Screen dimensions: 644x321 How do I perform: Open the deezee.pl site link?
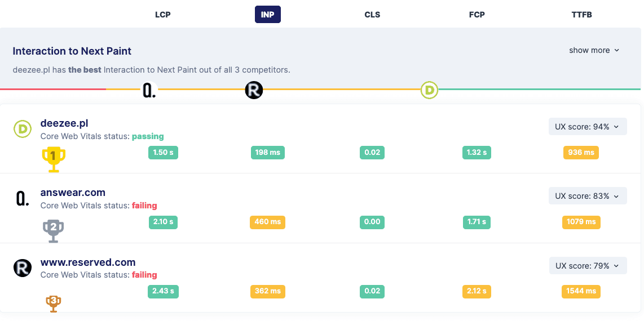coord(64,123)
